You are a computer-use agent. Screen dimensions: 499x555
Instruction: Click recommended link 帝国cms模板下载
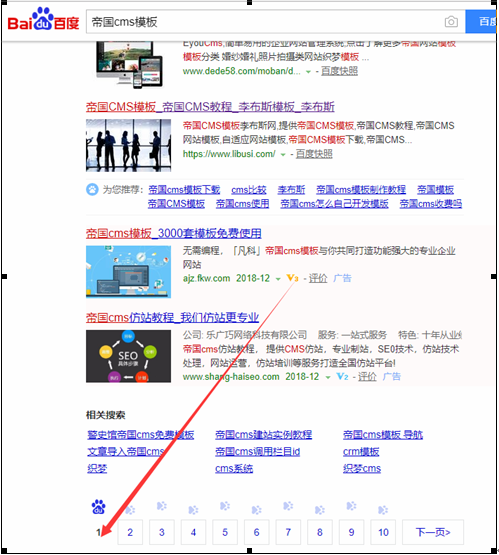coord(184,190)
